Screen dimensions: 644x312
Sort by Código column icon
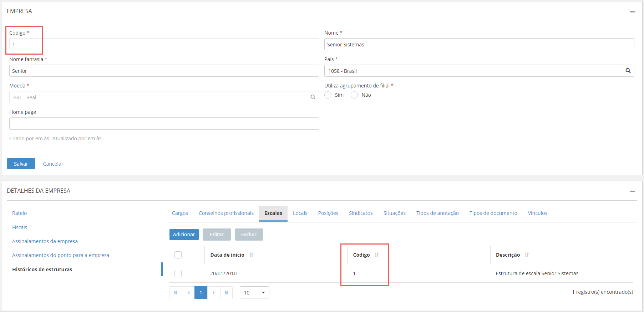click(377, 255)
